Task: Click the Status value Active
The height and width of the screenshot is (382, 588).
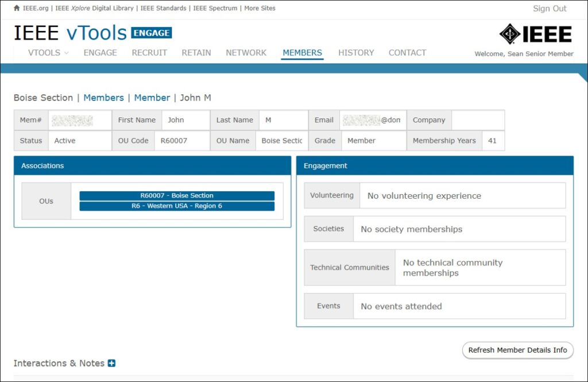Action: coord(65,141)
